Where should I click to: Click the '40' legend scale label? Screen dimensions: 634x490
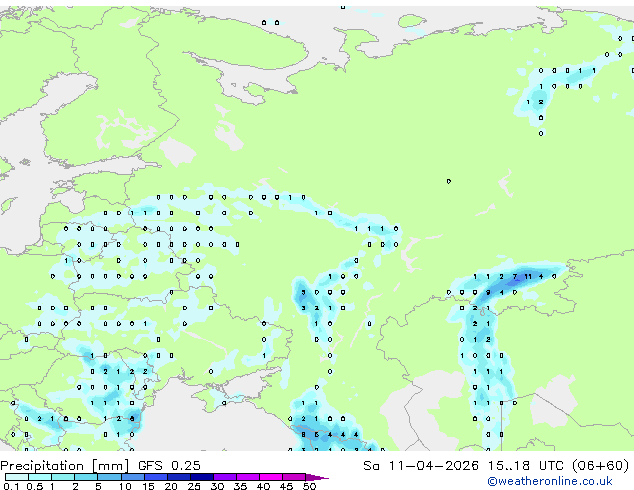[x=263, y=486]
